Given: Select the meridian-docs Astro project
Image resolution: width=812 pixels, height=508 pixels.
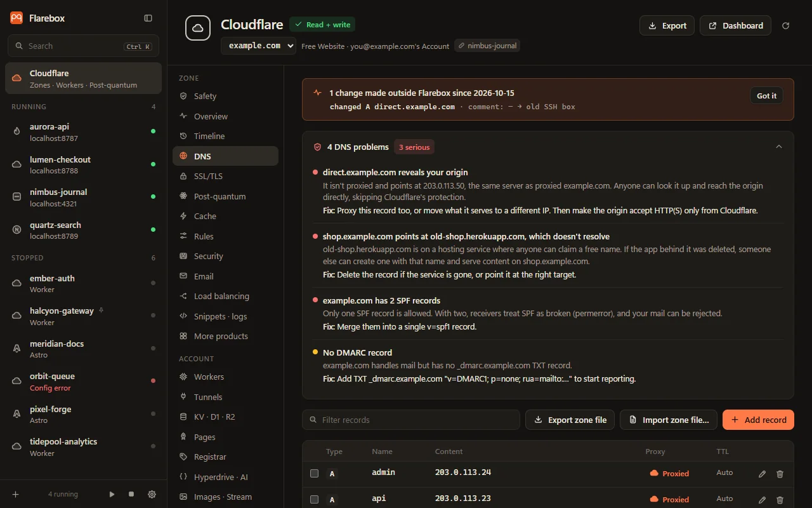Looking at the screenshot, I should 83,349.
